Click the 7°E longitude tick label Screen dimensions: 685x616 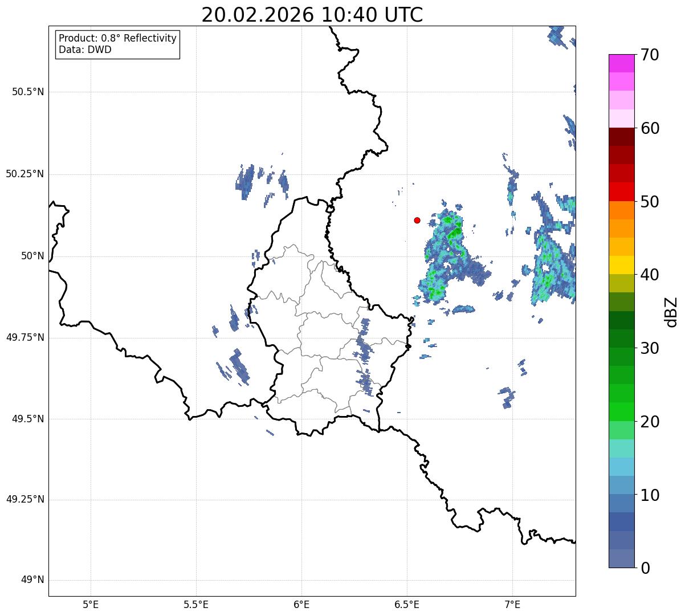click(x=512, y=604)
